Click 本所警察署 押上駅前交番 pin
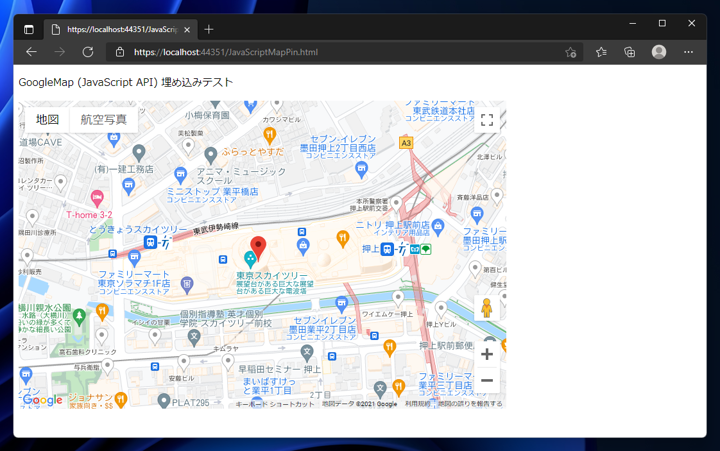This screenshot has width=720, height=451. 396,204
